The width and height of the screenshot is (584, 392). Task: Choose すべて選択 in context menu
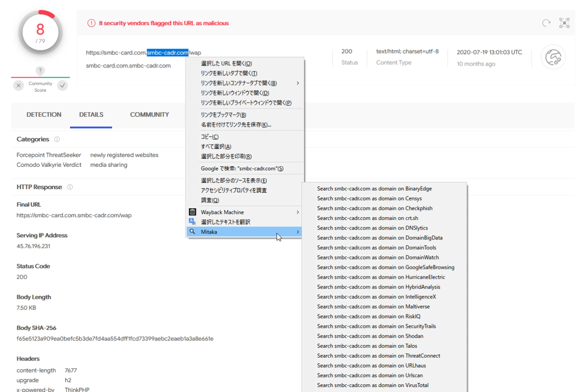click(x=245, y=146)
